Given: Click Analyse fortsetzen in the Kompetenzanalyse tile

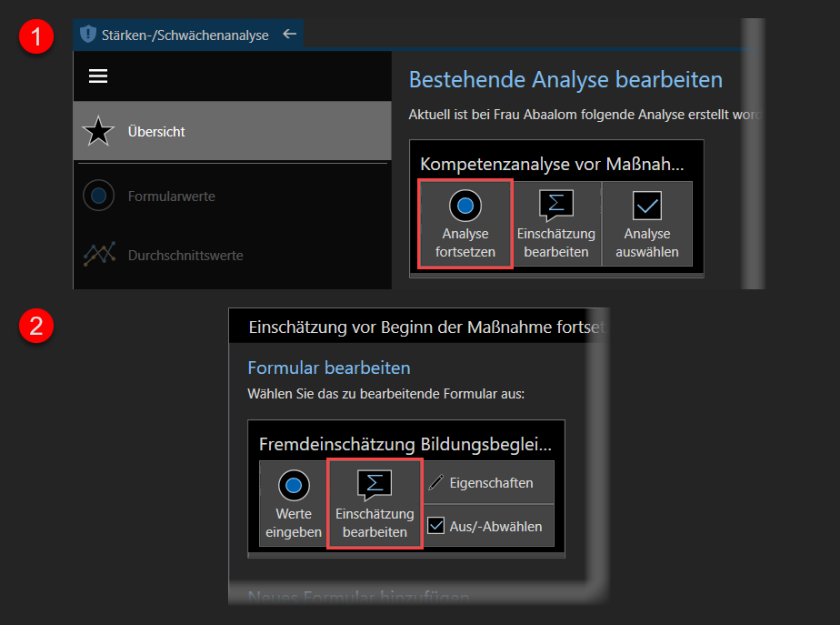Looking at the screenshot, I should 465,224.
